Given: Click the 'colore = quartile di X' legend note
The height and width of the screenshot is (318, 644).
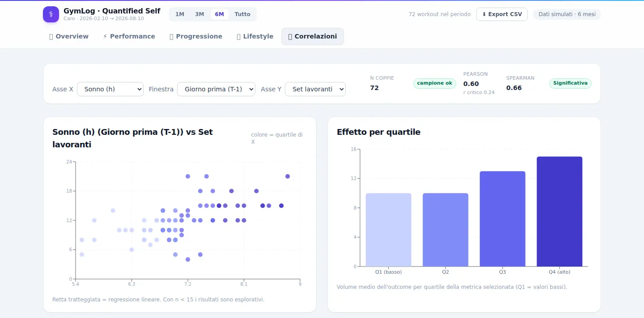Looking at the screenshot, I should tap(277, 138).
